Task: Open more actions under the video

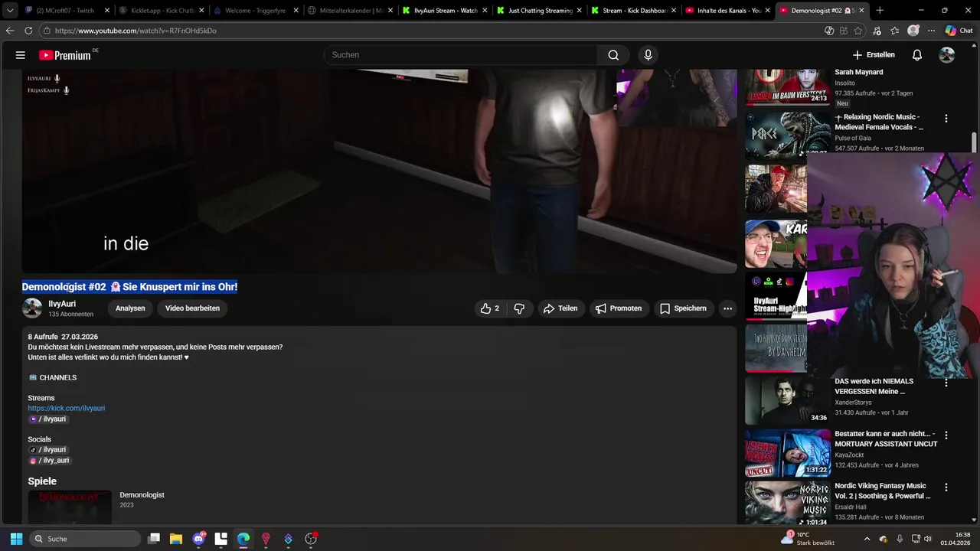Action: (x=727, y=308)
